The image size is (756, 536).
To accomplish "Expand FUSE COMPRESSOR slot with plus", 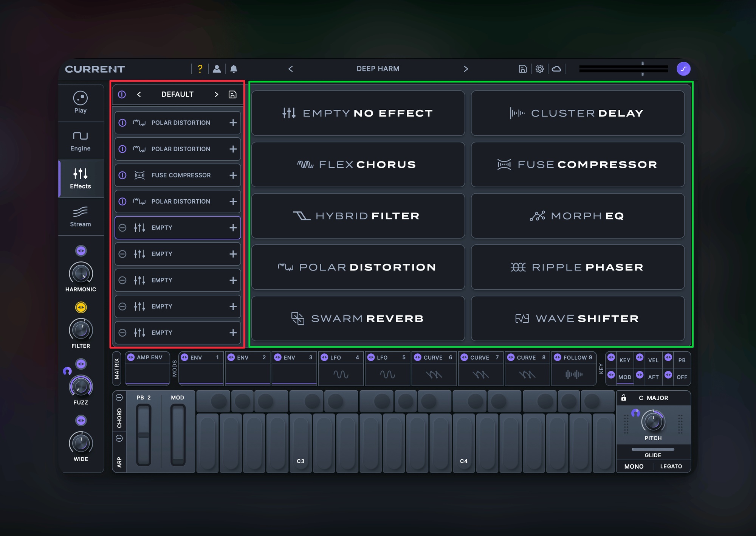I will [233, 176].
